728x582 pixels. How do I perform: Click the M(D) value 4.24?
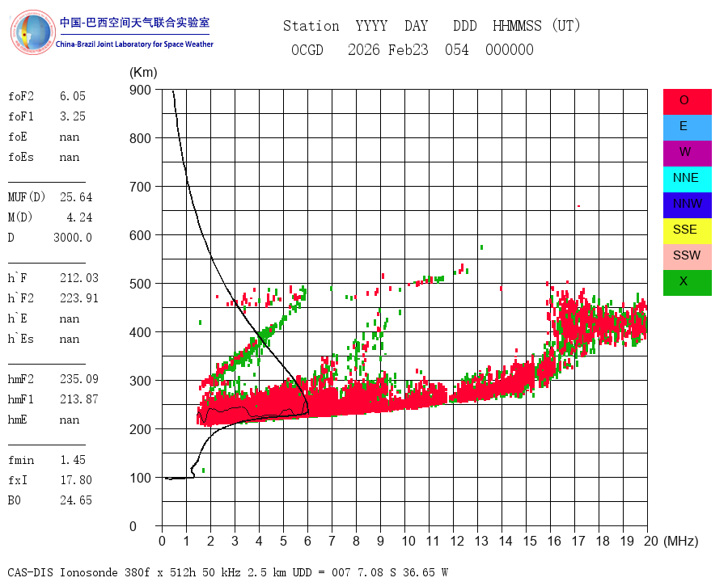pos(79,217)
